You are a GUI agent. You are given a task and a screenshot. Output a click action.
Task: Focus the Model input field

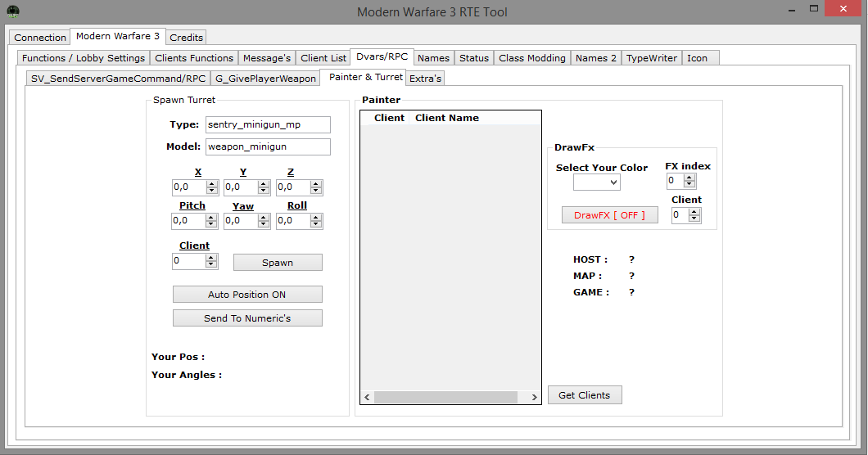(x=267, y=146)
